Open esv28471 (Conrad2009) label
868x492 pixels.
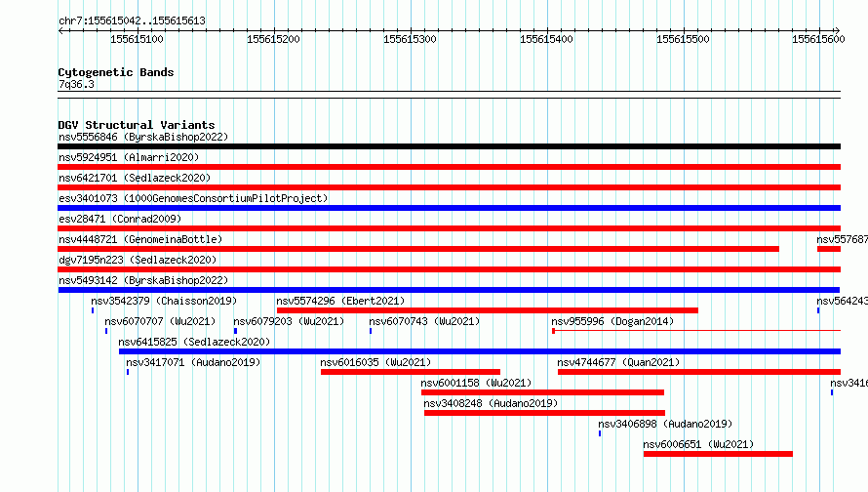tap(120, 219)
